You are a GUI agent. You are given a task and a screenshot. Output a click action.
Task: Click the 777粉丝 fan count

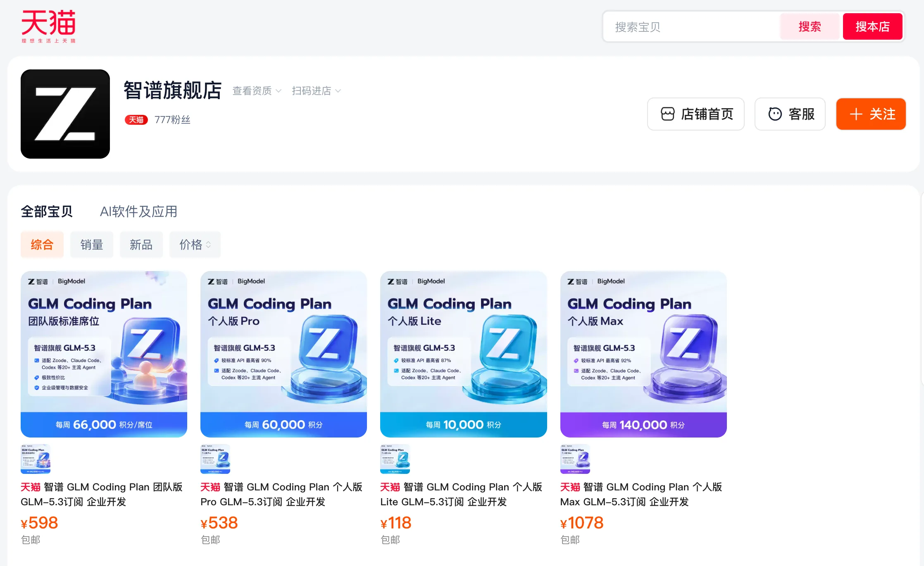point(172,120)
